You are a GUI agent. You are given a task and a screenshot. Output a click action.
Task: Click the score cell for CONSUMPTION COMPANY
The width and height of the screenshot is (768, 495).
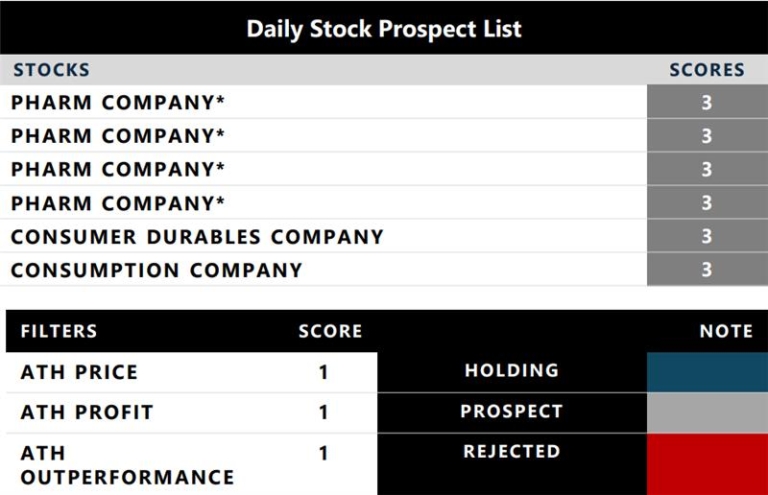(x=707, y=270)
